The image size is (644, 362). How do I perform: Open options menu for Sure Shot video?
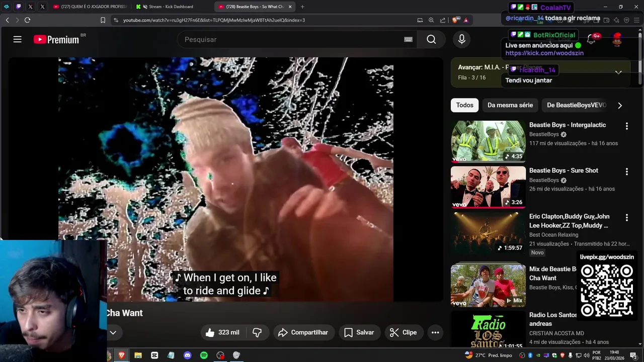(626, 172)
